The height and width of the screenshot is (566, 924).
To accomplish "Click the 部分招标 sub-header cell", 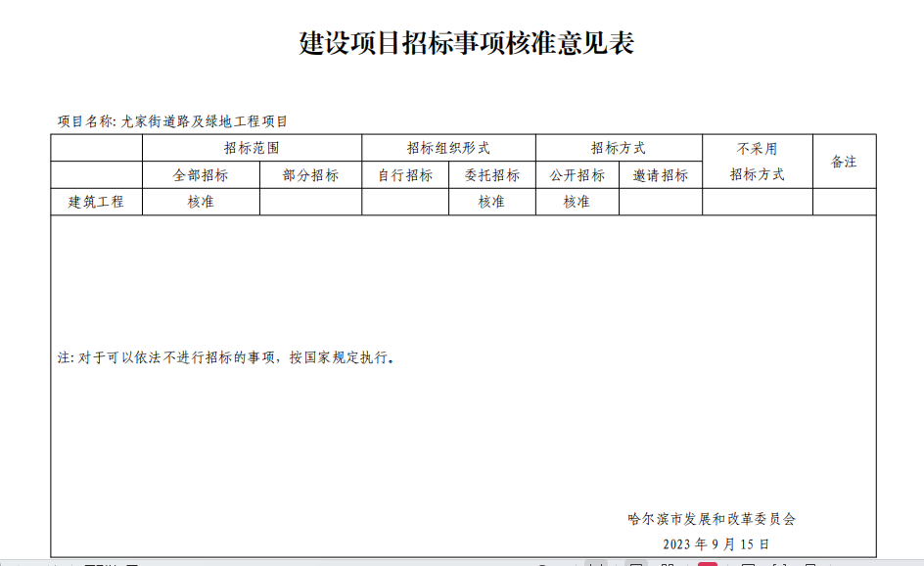I will click(x=310, y=175).
